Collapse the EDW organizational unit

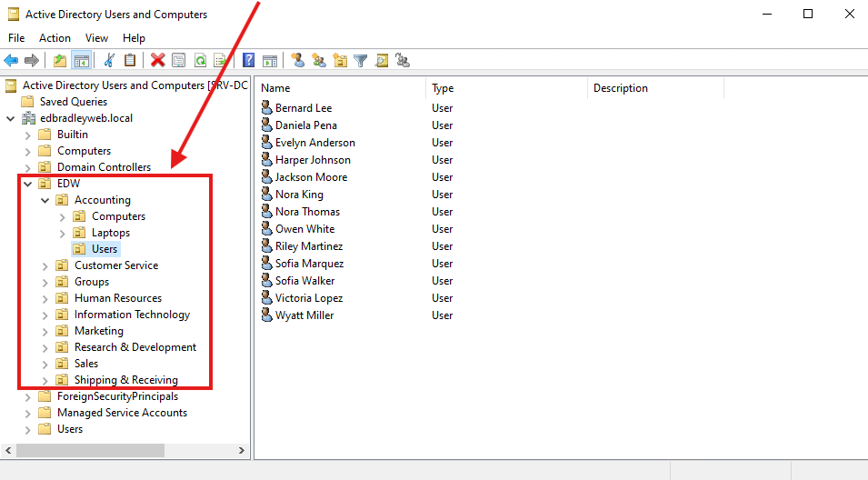pos(27,184)
